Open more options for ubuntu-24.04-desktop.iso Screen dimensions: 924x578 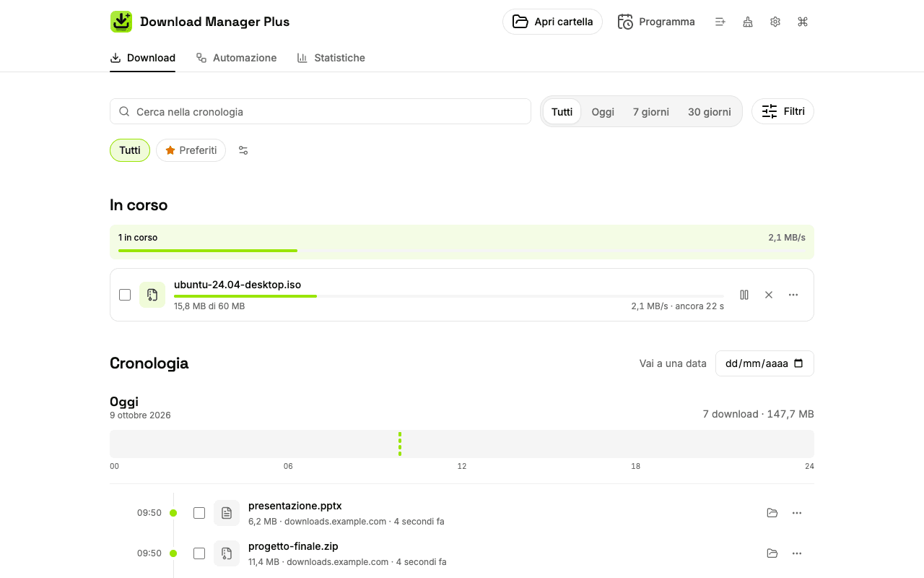793,295
